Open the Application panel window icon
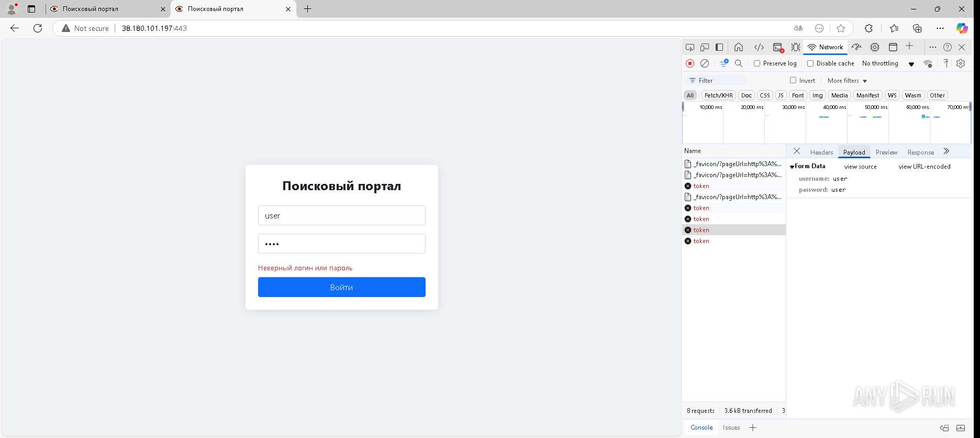Viewport: 980px width, 438px height. [893, 47]
